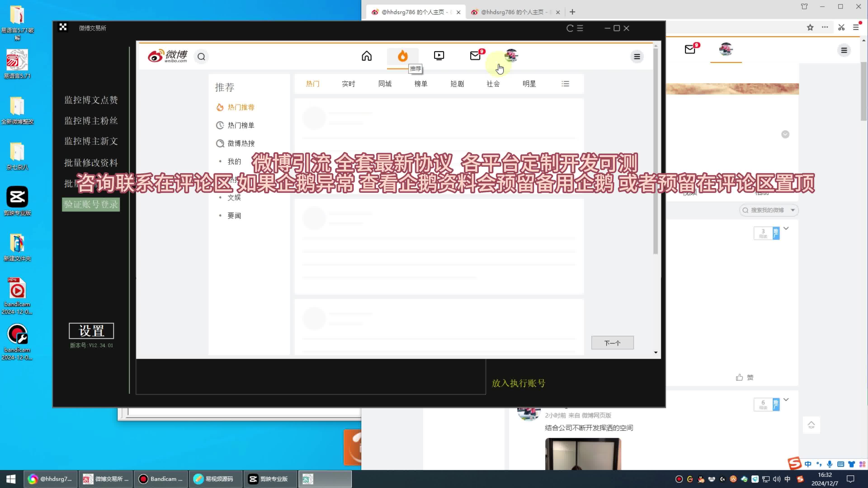This screenshot has width=868, height=488.
Task: Click the browser window vertical scrollbar thumb
Action: pos(864,91)
